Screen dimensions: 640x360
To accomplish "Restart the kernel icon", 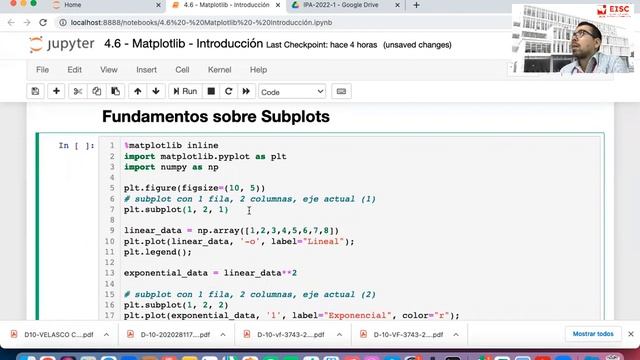I will [x=229, y=91].
